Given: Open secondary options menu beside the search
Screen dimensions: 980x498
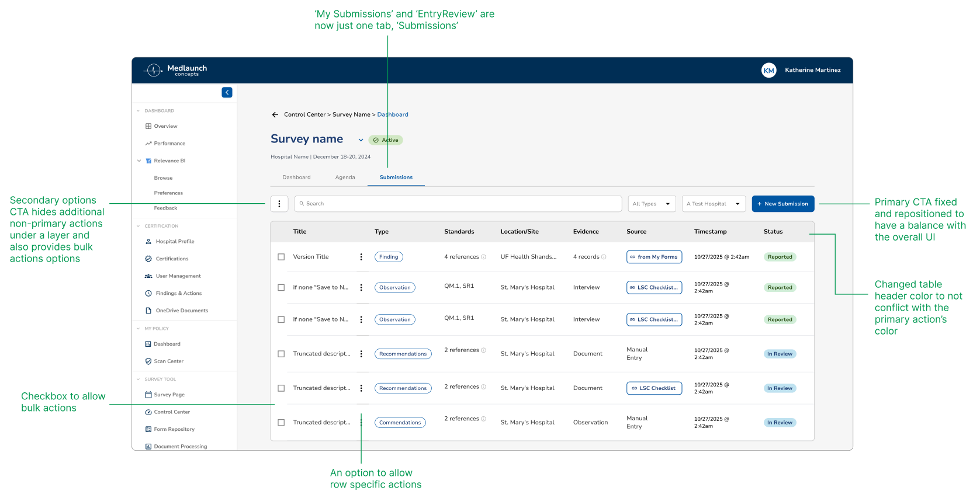Looking at the screenshot, I should pyautogui.click(x=279, y=204).
